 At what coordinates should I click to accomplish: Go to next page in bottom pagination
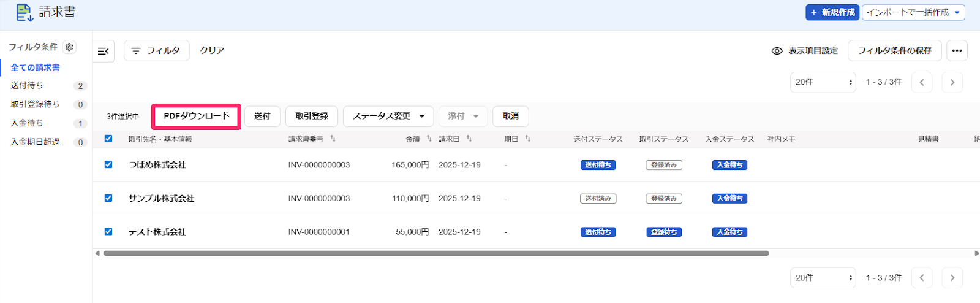(x=952, y=278)
